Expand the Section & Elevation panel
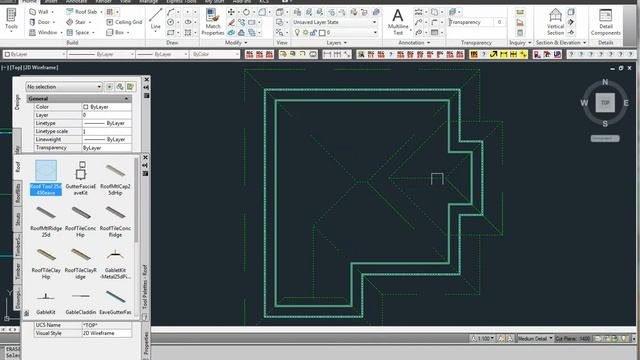This screenshot has width=640, height=360. pyautogui.click(x=561, y=42)
